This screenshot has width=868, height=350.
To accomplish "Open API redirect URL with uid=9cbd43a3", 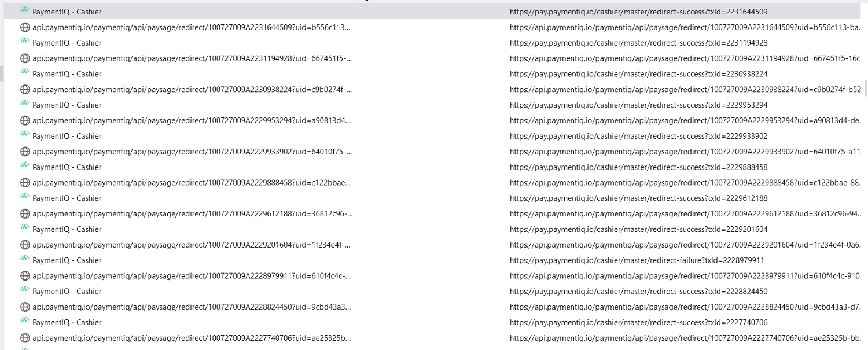I will click(x=686, y=307).
